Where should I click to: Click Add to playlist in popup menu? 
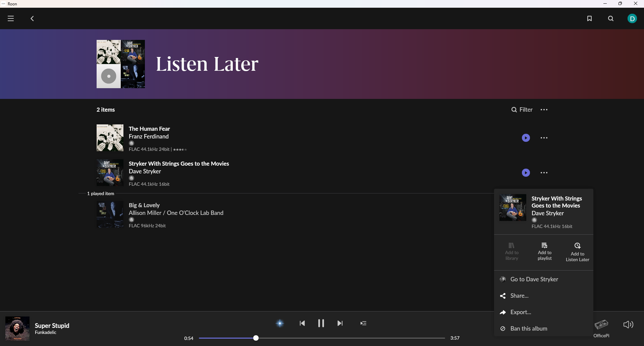545,252
